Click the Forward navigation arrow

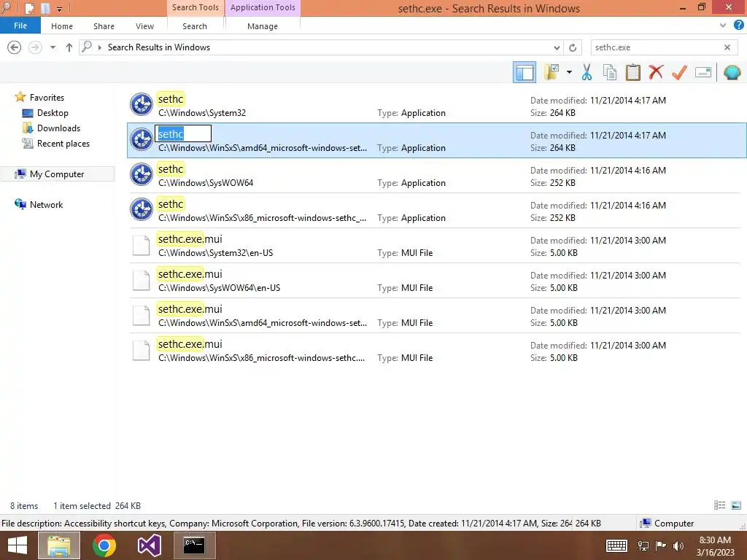pos(35,47)
